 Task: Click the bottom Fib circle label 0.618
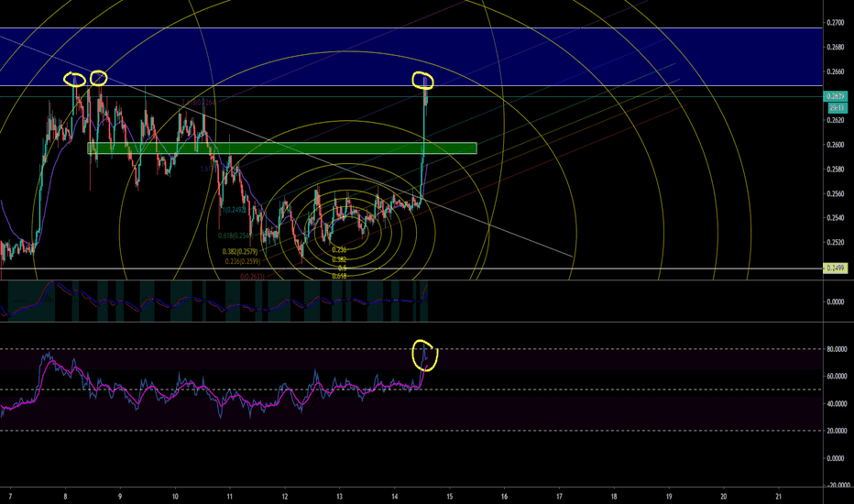pyautogui.click(x=339, y=276)
